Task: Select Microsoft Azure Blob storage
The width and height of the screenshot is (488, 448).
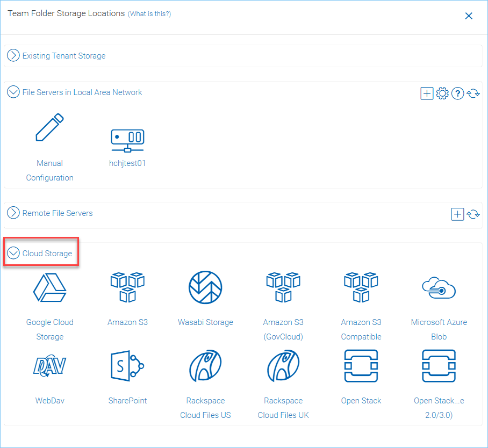Action: tap(439, 288)
